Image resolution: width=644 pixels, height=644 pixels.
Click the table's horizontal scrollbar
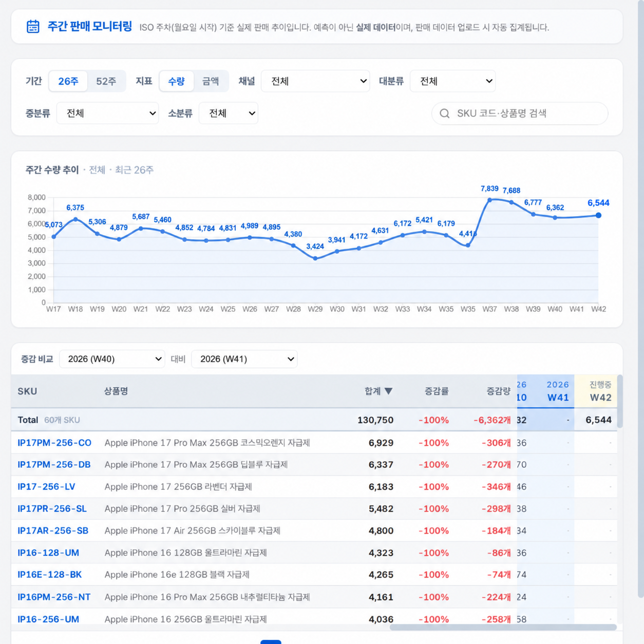click(503, 627)
